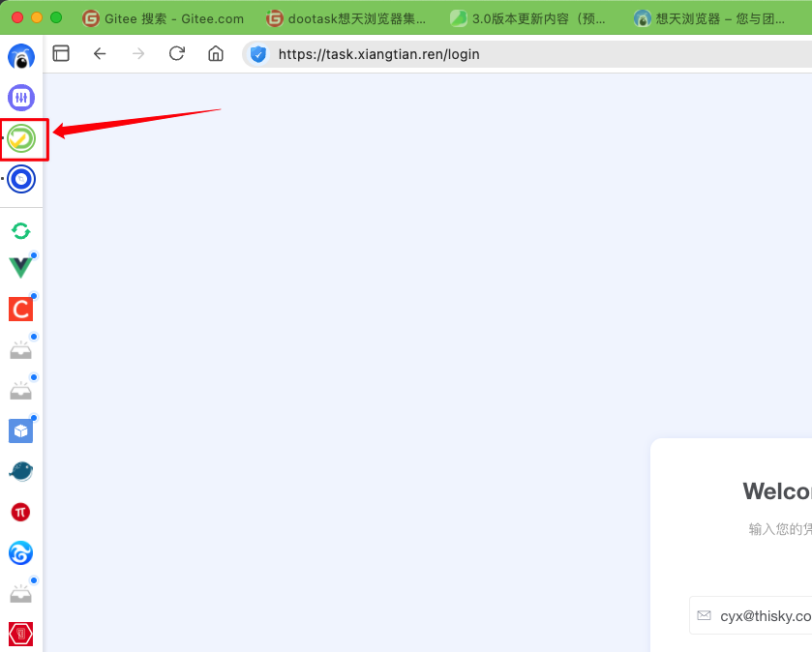Image resolution: width=812 pixels, height=652 pixels.
Task: Open the green checkmark DooTask sidebar app
Action: point(22,139)
